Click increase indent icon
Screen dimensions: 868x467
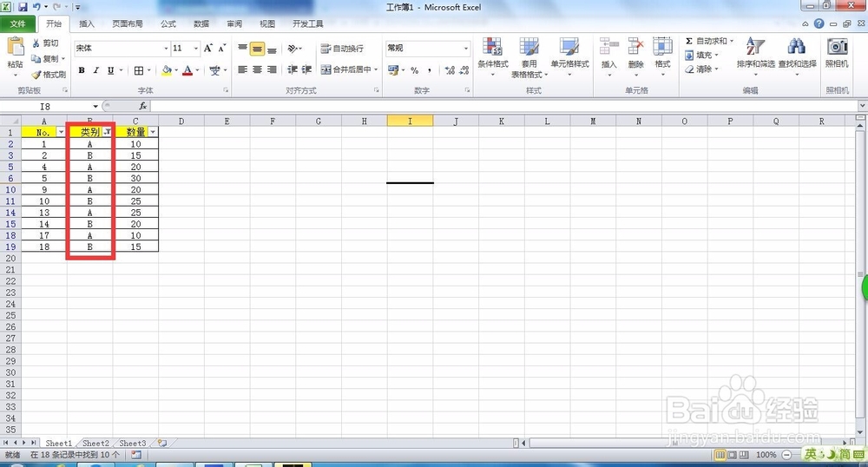(x=306, y=69)
